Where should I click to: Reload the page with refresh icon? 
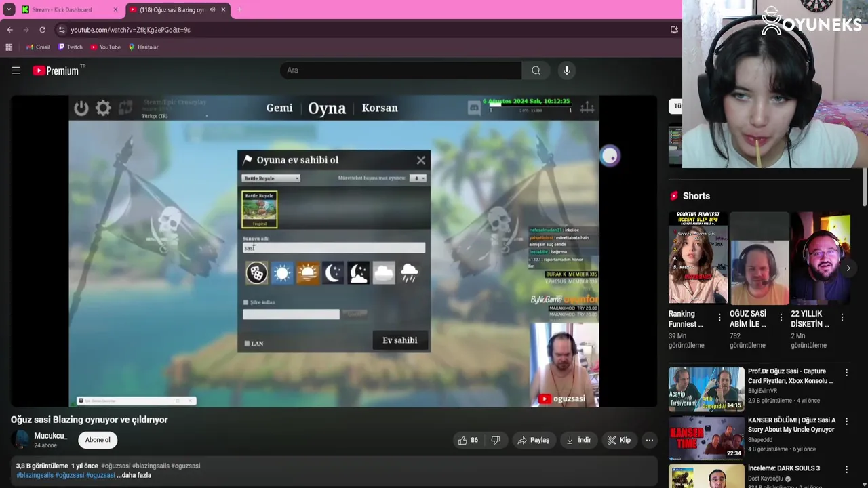[x=42, y=30]
